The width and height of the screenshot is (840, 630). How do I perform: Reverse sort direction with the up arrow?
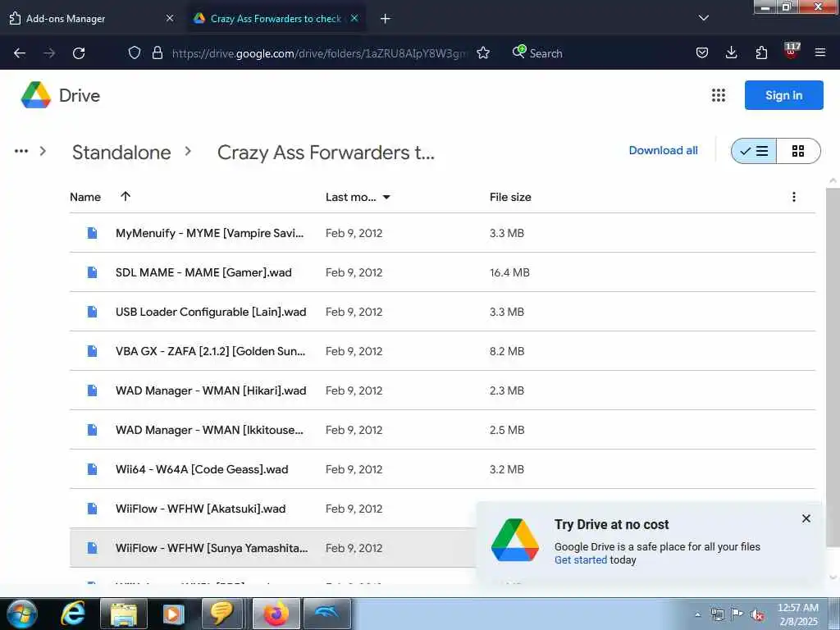(x=126, y=197)
